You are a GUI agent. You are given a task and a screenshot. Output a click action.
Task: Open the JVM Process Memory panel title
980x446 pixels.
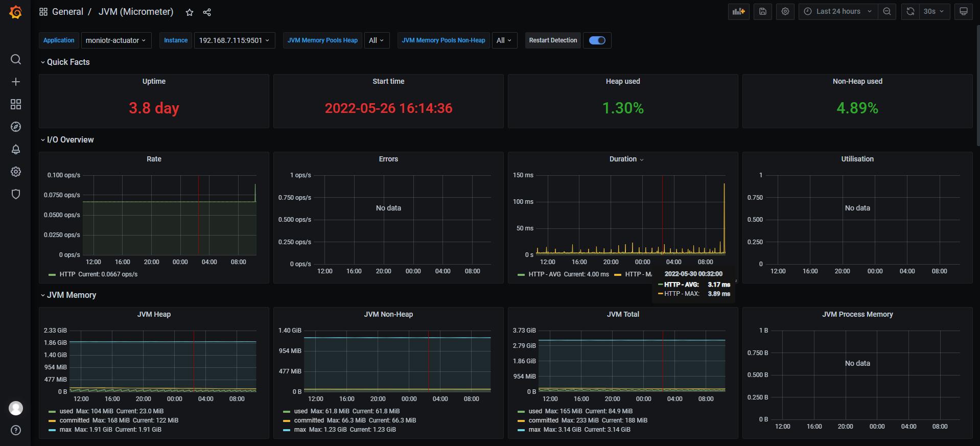pos(857,314)
